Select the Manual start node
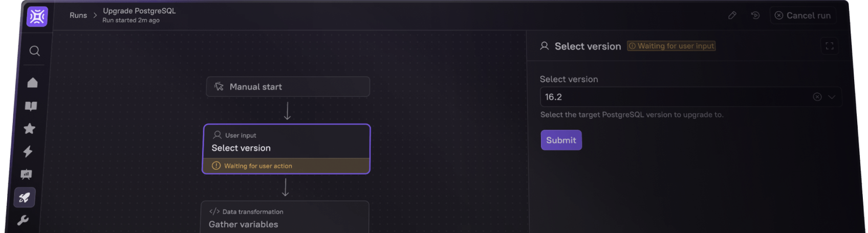868x233 pixels. tap(288, 87)
